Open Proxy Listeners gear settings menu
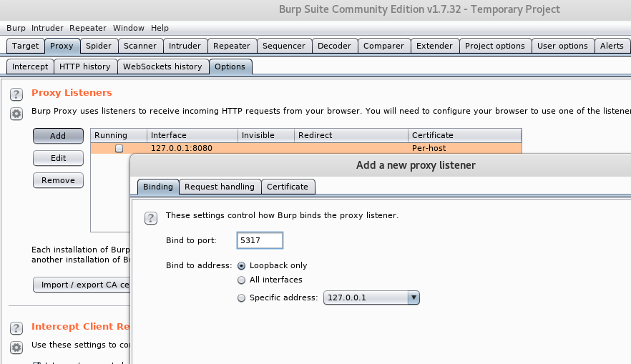 (16, 114)
